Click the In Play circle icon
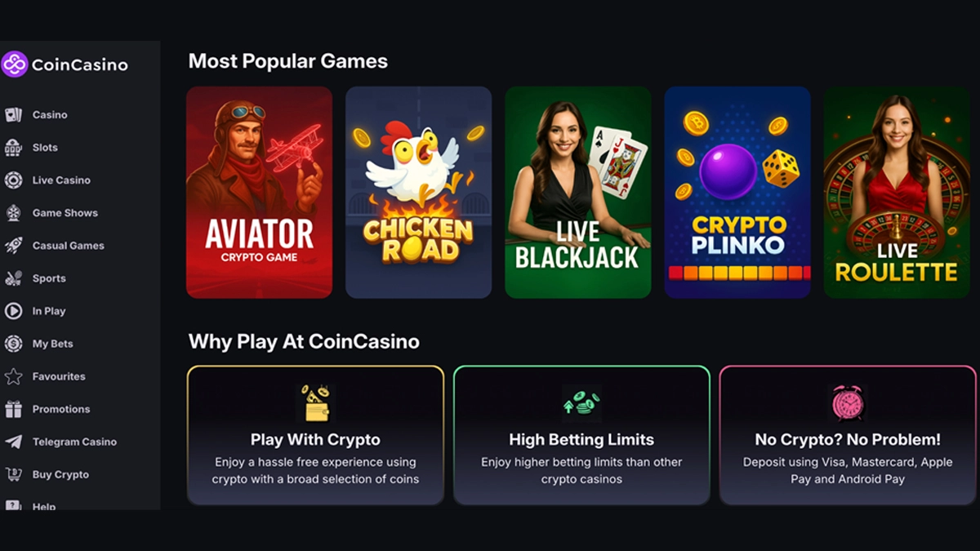Screen dimensions: 980x551 point(13,311)
